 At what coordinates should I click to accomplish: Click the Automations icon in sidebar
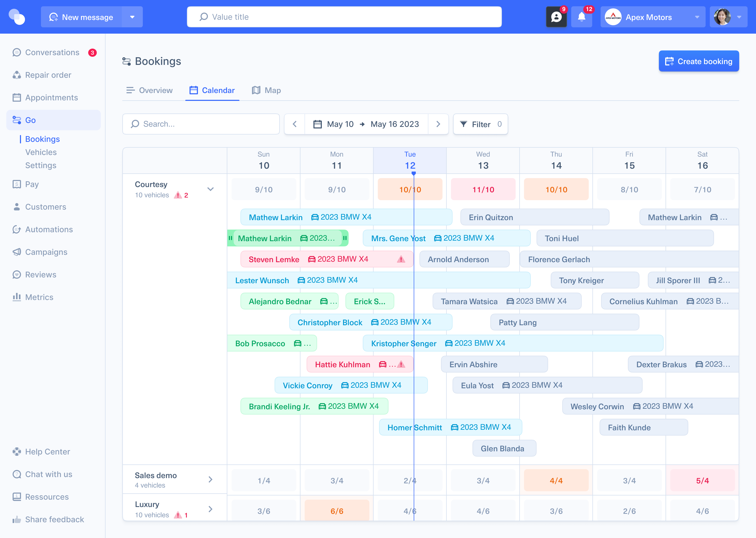tap(17, 229)
